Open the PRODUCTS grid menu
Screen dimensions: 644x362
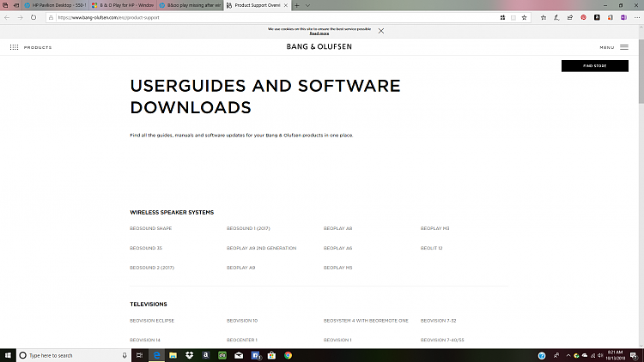click(31, 47)
